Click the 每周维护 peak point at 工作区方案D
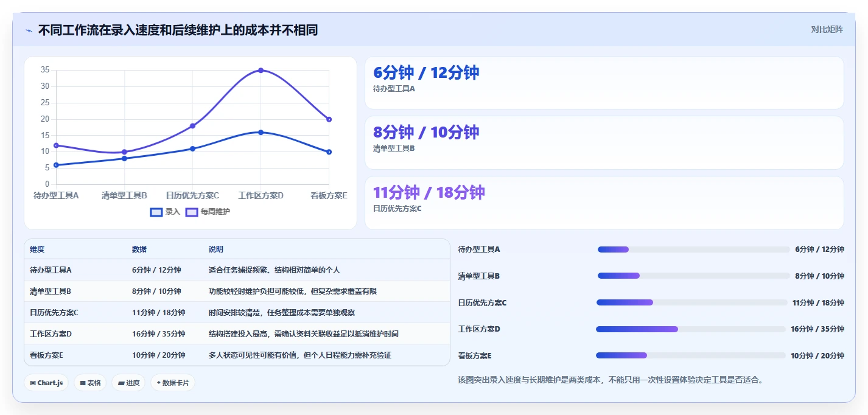868x415 pixels. coord(261,70)
